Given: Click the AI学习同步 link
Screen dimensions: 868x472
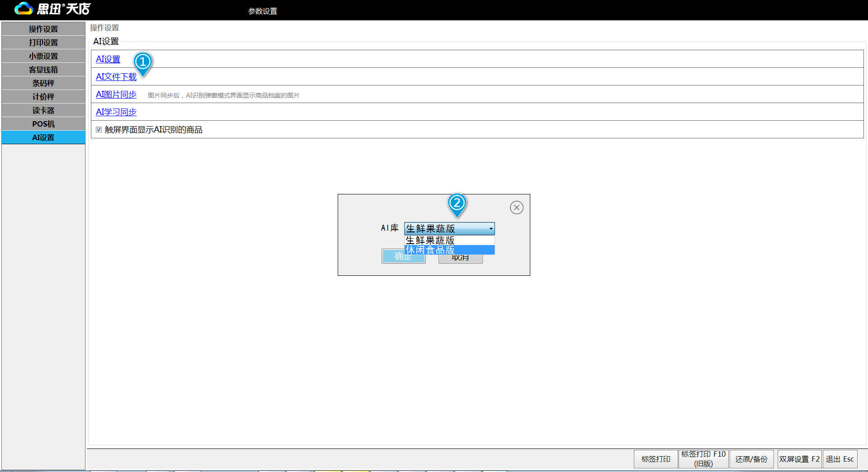Looking at the screenshot, I should [116, 112].
